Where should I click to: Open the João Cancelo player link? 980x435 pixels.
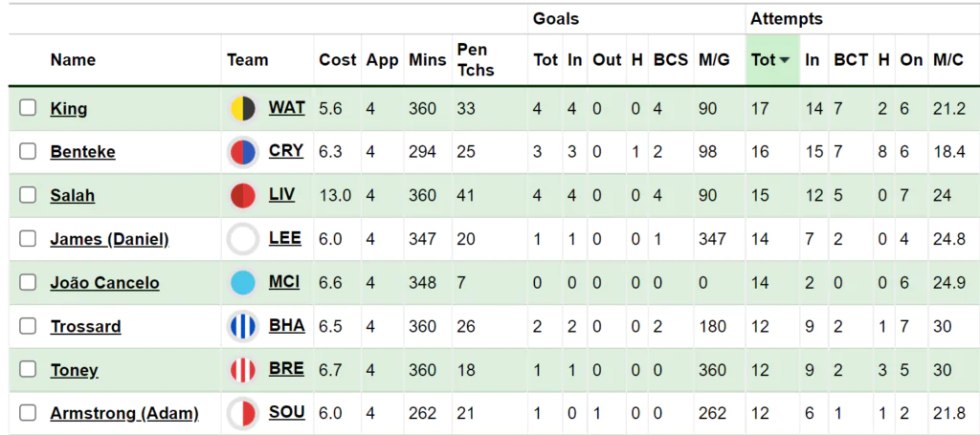coord(104,283)
